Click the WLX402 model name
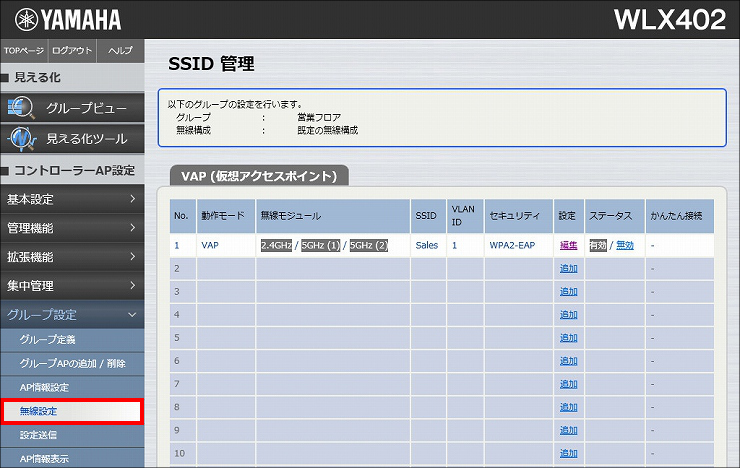 (670, 20)
